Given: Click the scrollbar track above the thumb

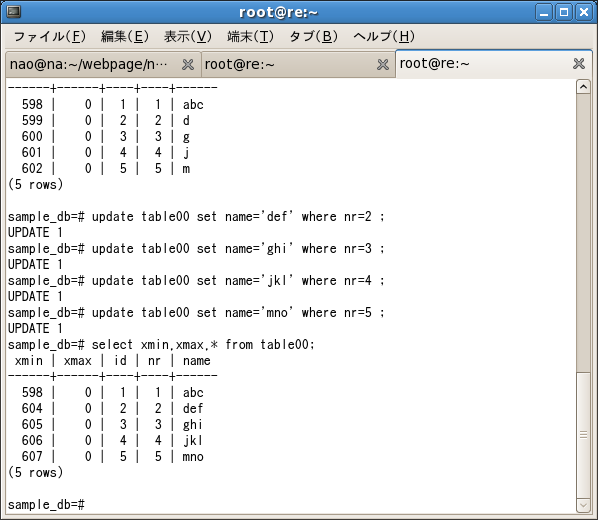Looking at the screenshot, I should 583,233.
